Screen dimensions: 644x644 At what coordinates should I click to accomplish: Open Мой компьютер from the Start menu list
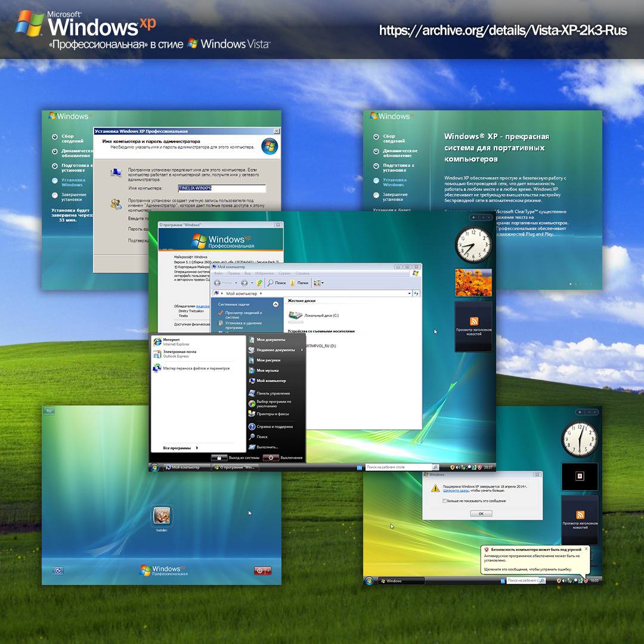(267, 380)
